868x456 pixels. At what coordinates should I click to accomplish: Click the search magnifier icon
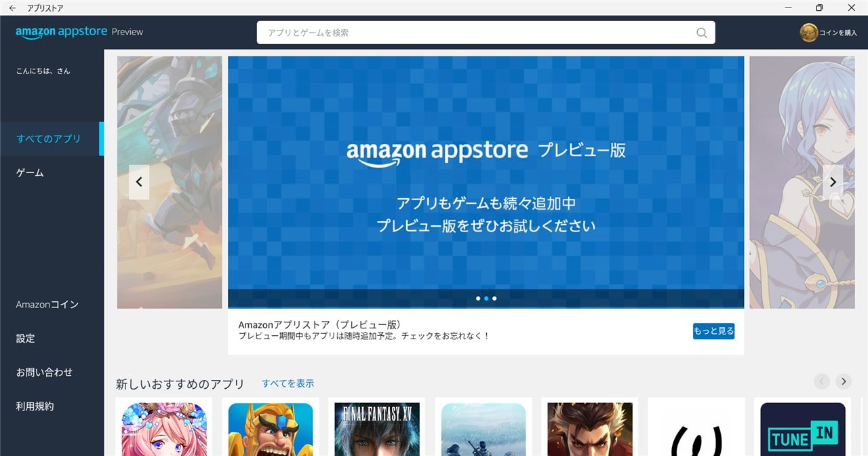coord(701,33)
